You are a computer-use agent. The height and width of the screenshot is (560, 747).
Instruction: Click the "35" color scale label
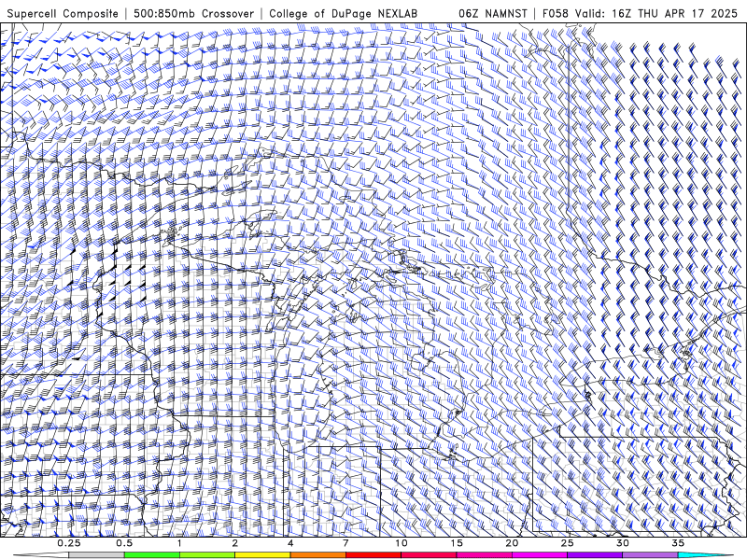click(x=678, y=543)
